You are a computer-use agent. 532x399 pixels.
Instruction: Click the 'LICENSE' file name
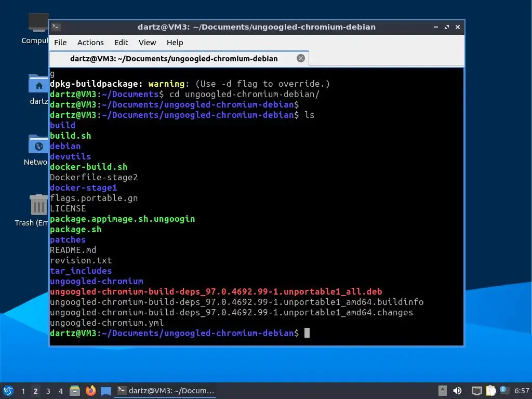[x=68, y=208]
